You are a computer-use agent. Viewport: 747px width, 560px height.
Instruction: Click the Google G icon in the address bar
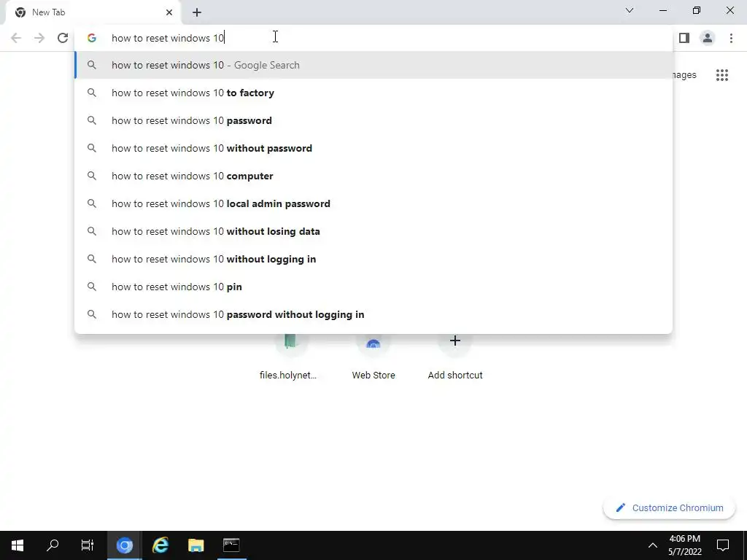coord(92,38)
